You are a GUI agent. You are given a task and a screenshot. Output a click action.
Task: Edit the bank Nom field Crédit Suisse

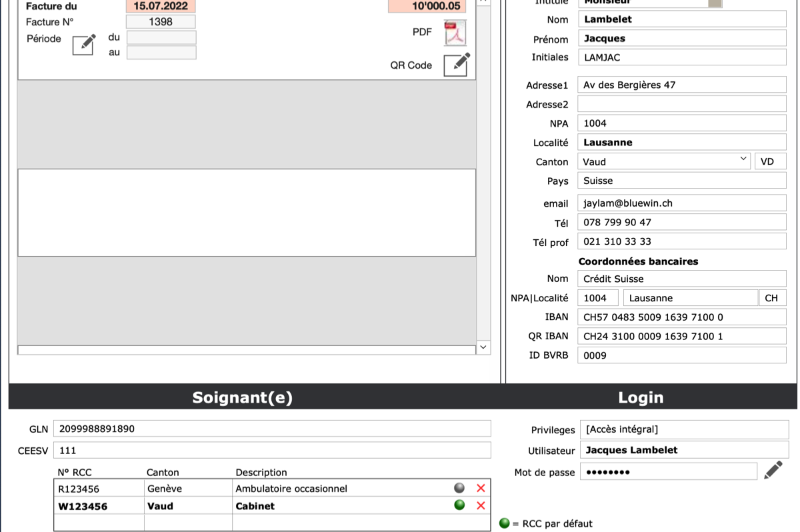tap(682, 279)
